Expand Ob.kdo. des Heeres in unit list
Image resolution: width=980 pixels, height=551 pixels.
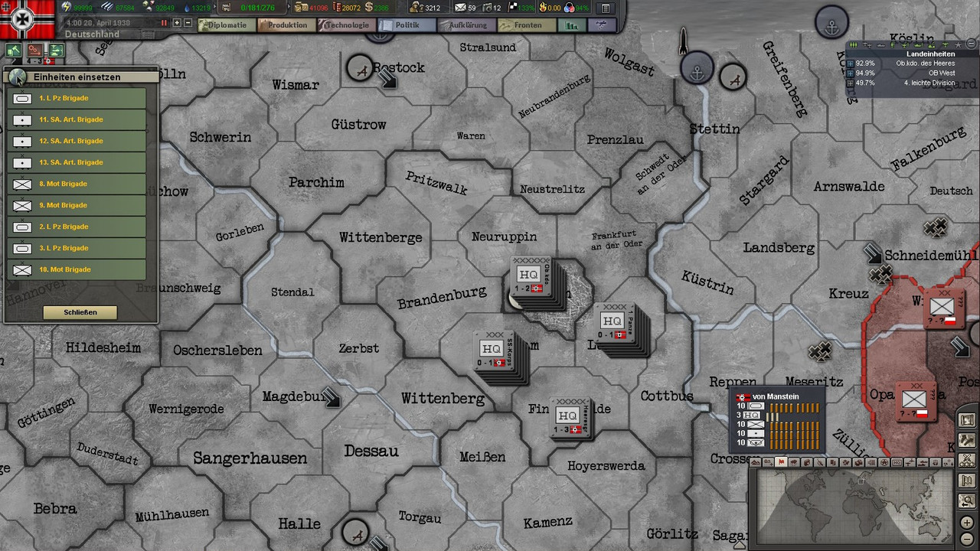(x=850, y=64)
